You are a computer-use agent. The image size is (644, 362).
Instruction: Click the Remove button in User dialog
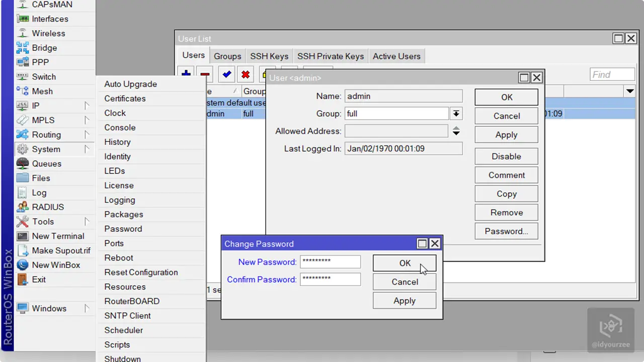pos(506,213)
